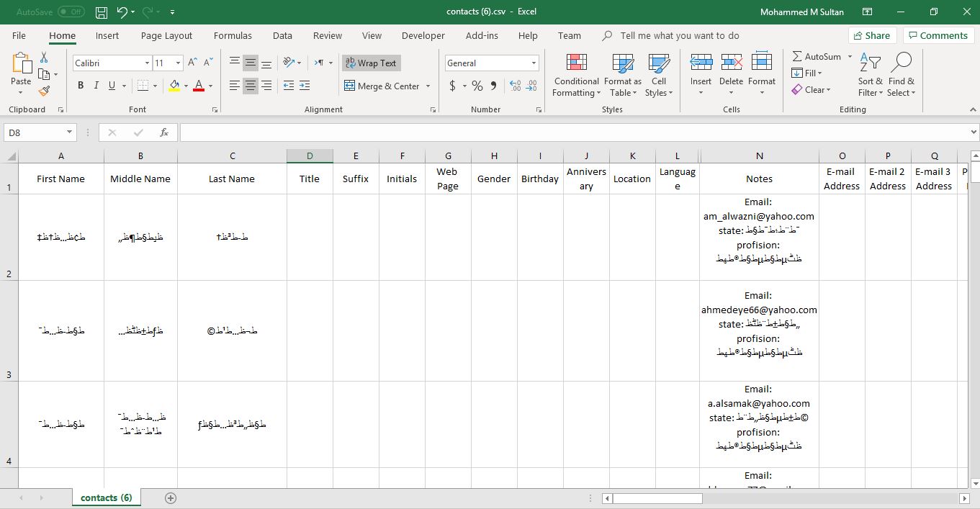This screenshot has width=980, height=509.
Task: Click the Copy icon
Action: 45,74
